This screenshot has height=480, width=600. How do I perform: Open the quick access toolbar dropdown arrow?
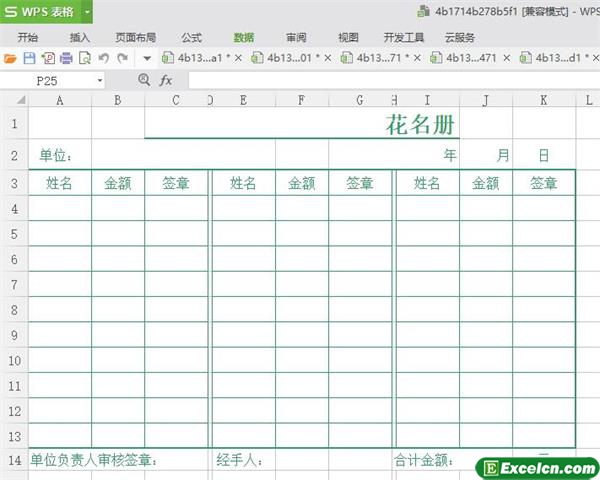pyautogui.click(x=147, y=58)
